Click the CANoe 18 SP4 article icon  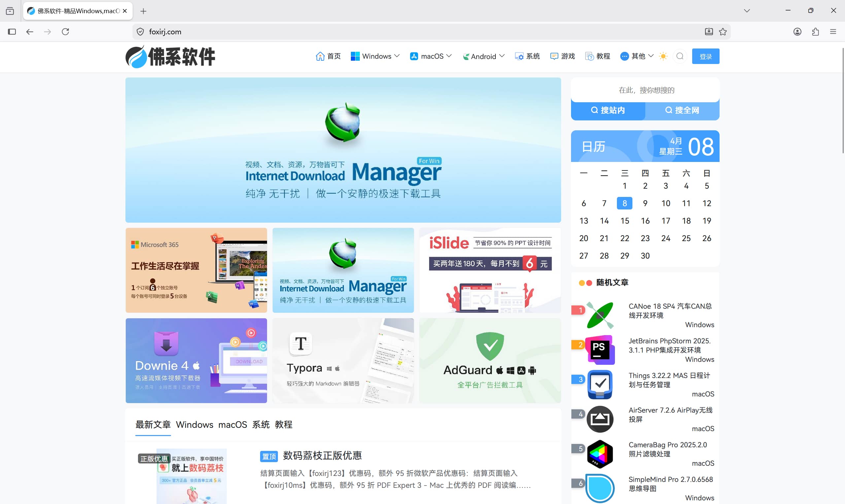(600, 315)
